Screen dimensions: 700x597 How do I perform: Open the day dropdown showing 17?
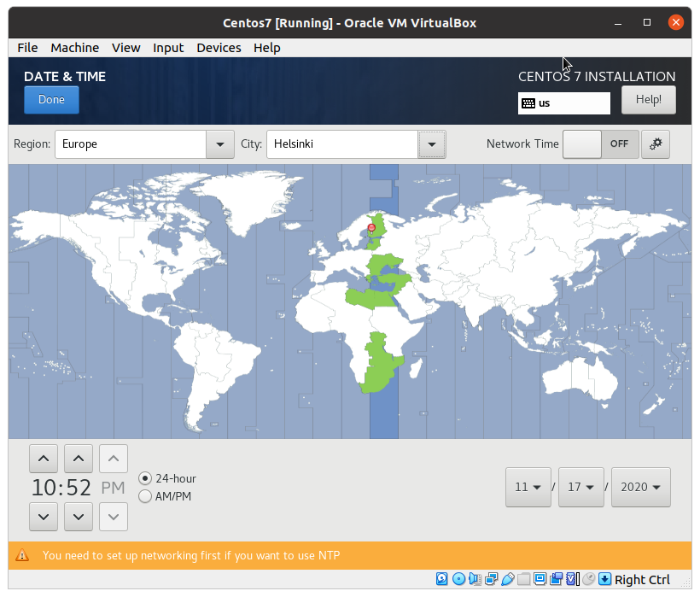coord(580,487)
